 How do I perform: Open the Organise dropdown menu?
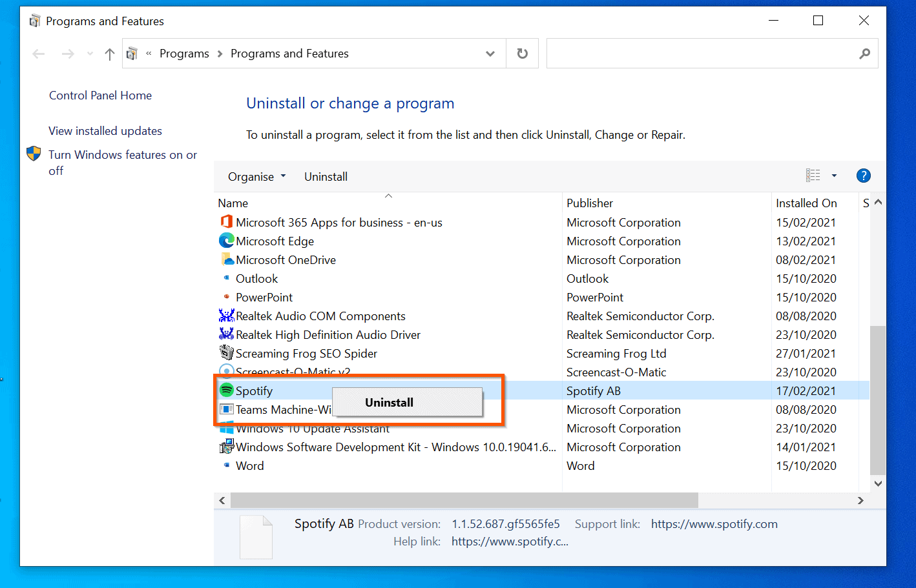[256, 177]
